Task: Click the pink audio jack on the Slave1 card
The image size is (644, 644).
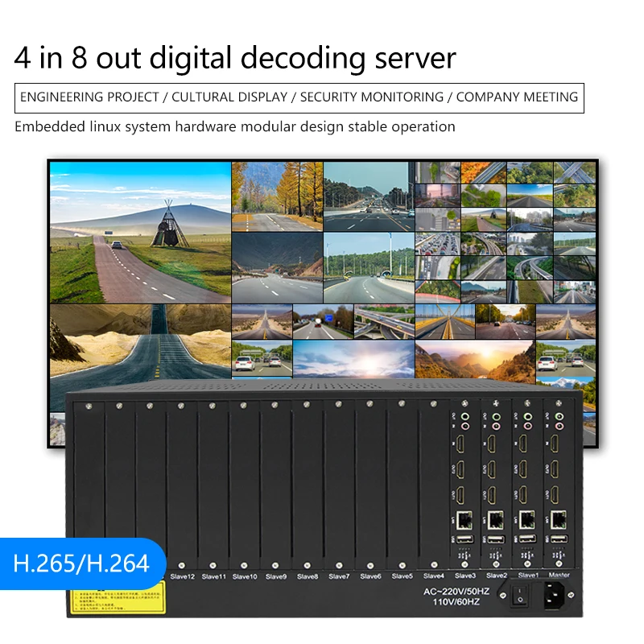Action: 528,427
